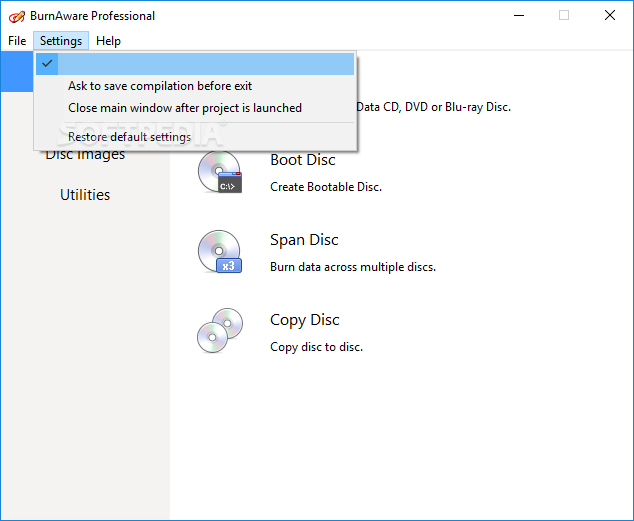This screenshot has height=521, width=634.
Task: Click 'Copy disc to disc.' description
Action: point(317,347)
